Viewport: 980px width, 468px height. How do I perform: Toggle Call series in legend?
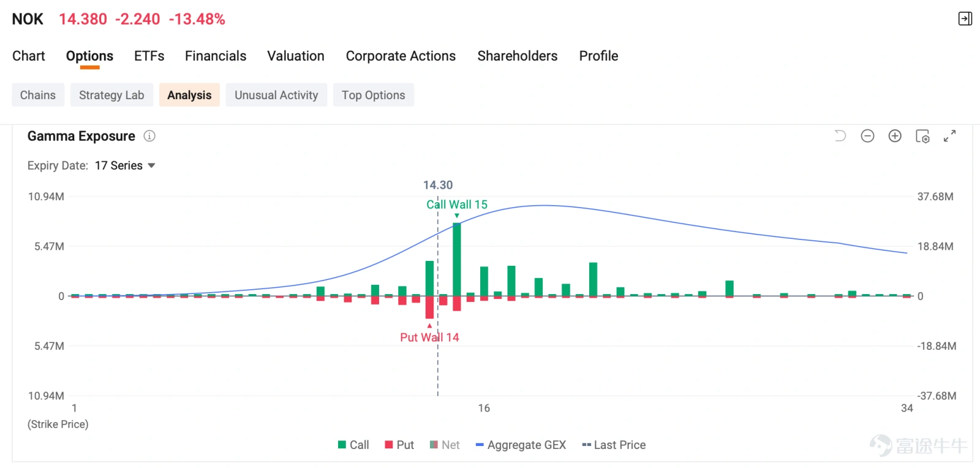353,445
